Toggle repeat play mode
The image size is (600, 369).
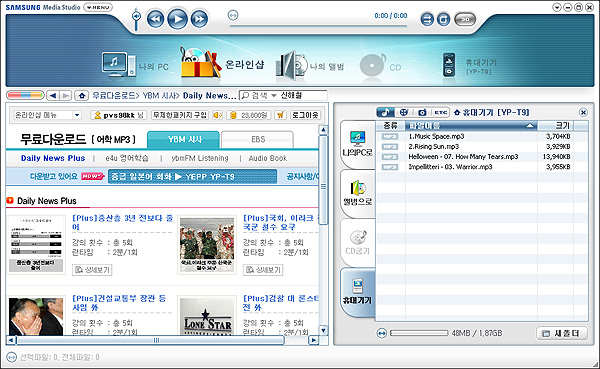[x=443, y=19]
